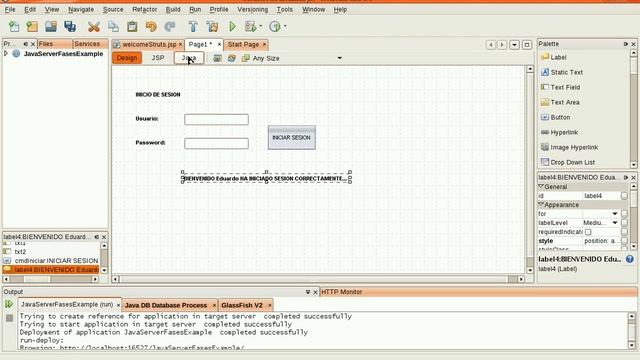
Task: Click the Open Project toolbar icon
Action: click(x=51, y=27)
